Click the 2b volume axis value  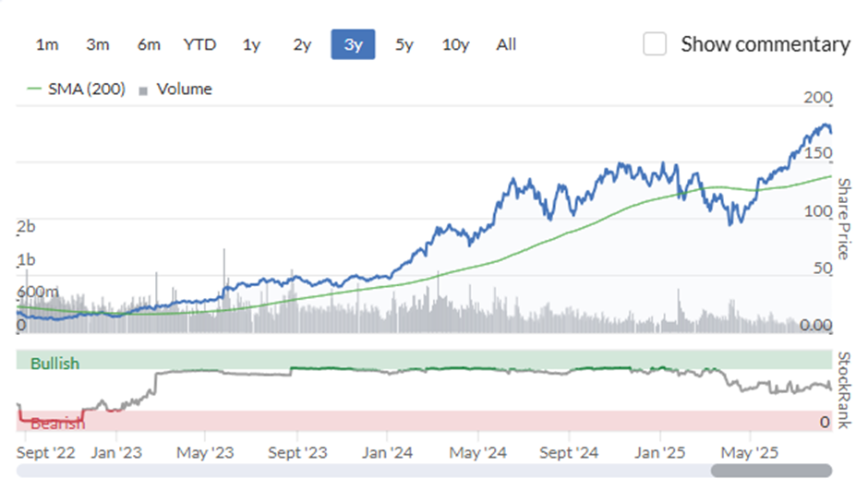[x=26, y=226]
